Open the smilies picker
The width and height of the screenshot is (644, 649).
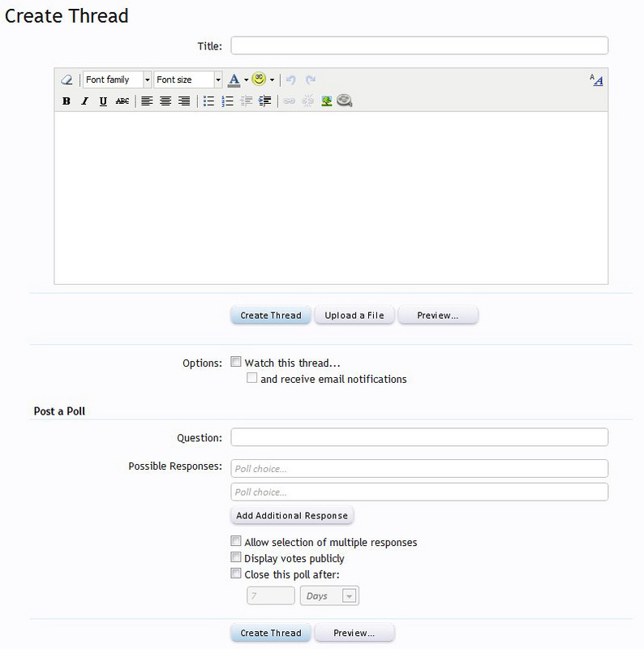click(x=259, y=80)
